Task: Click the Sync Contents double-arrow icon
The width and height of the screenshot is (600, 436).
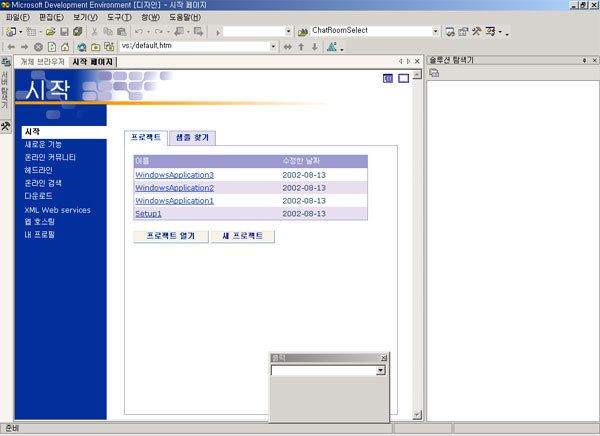Action: pyautogui.click(x=287, y=47)
